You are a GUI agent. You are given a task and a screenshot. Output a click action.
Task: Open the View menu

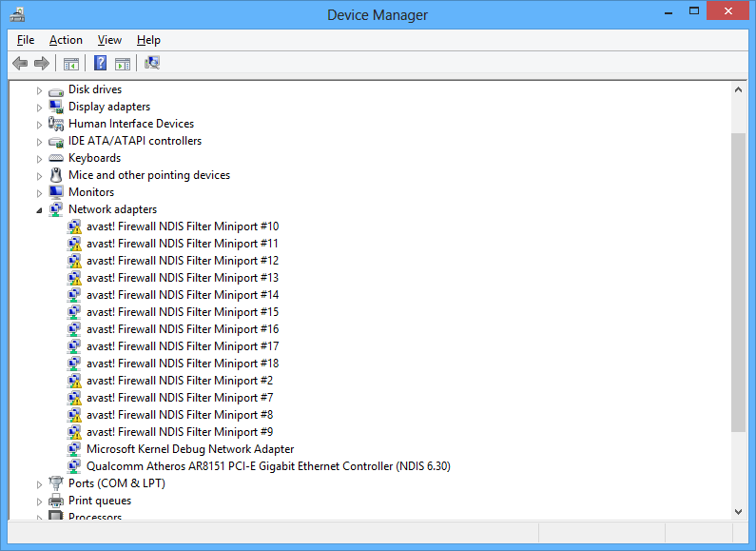click(109, 40)
